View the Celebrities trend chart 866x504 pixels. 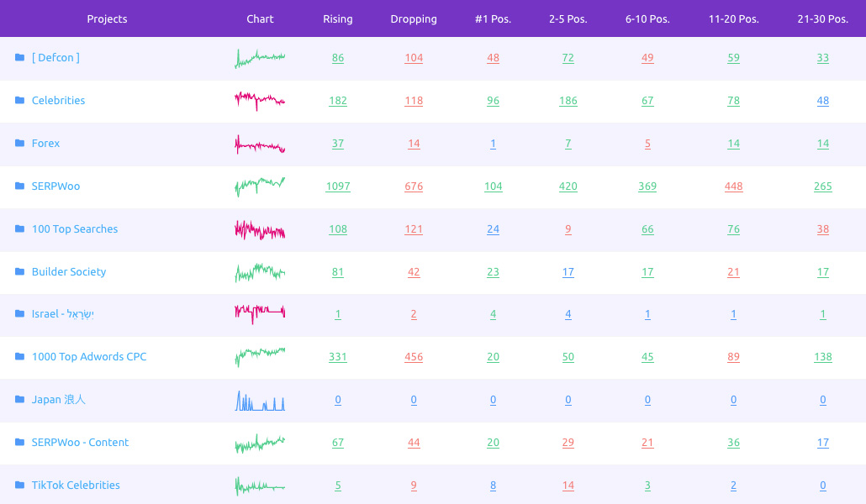click(259, 98)
